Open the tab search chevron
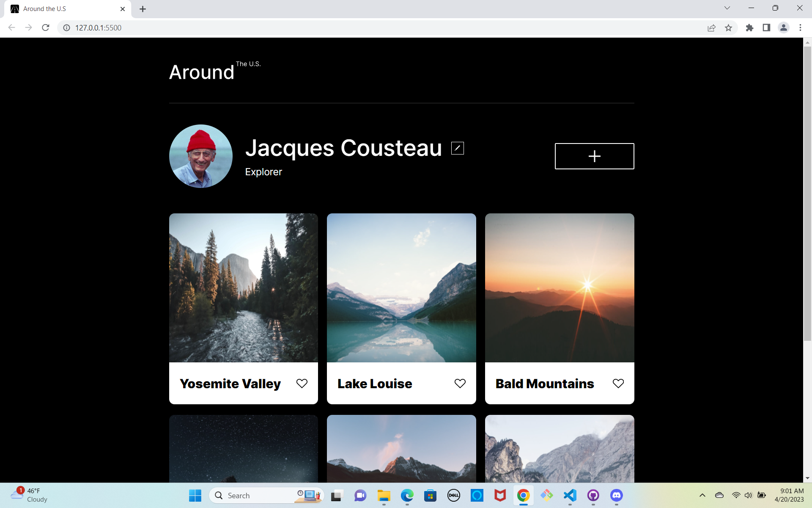Screen dimensions: 812x508 pos(727,8)
